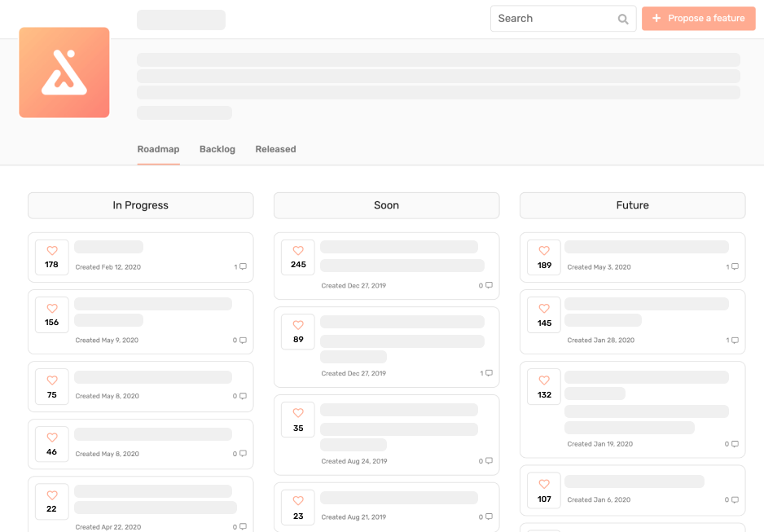Click Created Jan 19, 2020 text
The width and height of the screenshot is (764, 532).
[x=599, y=444]
